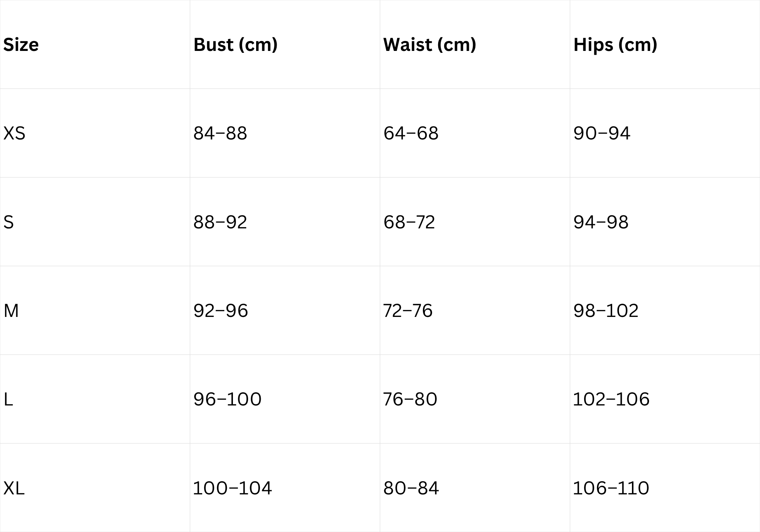Viewport: 760px width, 532px height.
Task: Click the L bust value 96–100
Action: pos(227,399)
